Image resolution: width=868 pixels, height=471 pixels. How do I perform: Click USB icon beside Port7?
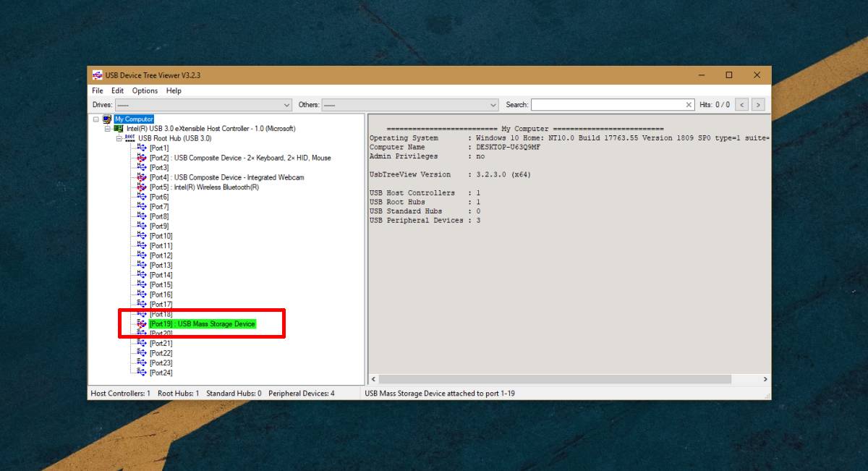tap(142, 206)
